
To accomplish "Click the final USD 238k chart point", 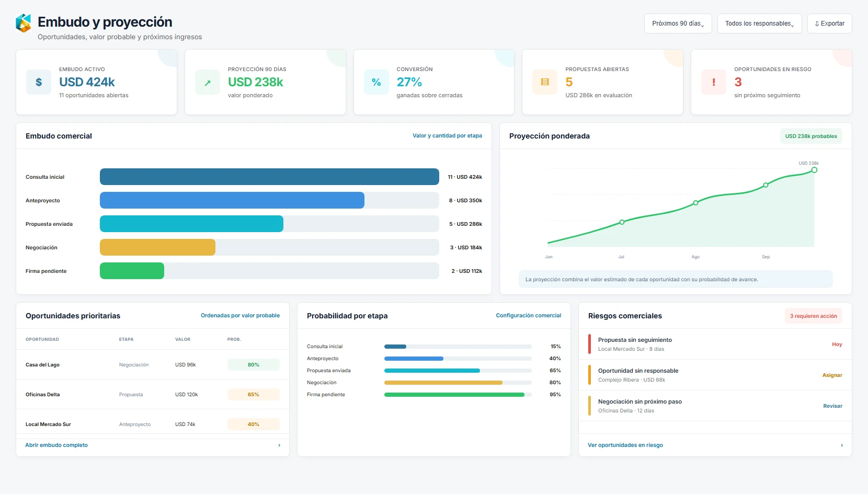I will 814,170.
